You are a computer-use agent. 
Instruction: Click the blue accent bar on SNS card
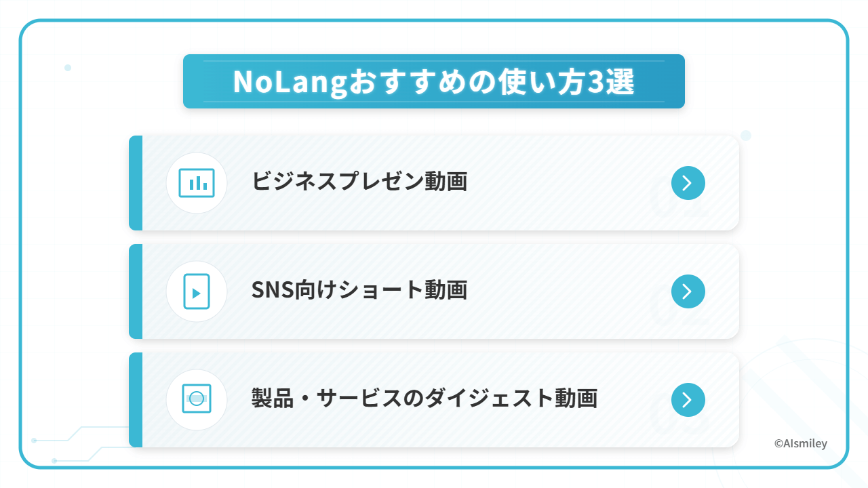pyautogui.click(x=136, y=291)
